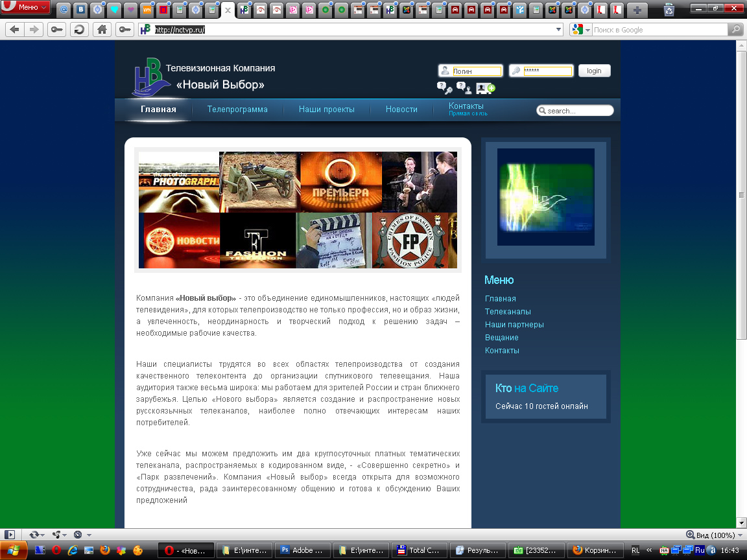Go back with the back arrow
The height and width of the screenshot is (560, 747).
(15, 30)
